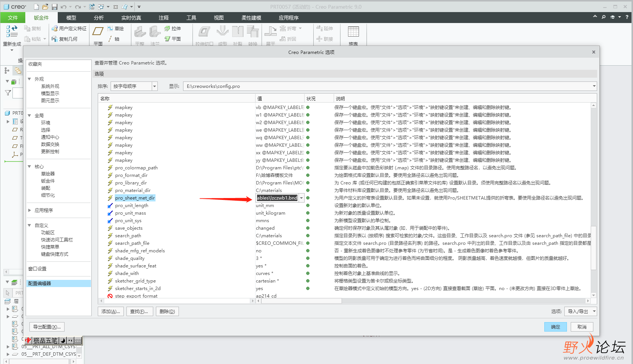633x364 pixels.
Task: Collapse the 自定义 section in options sidebar
Action: [29, 225]
